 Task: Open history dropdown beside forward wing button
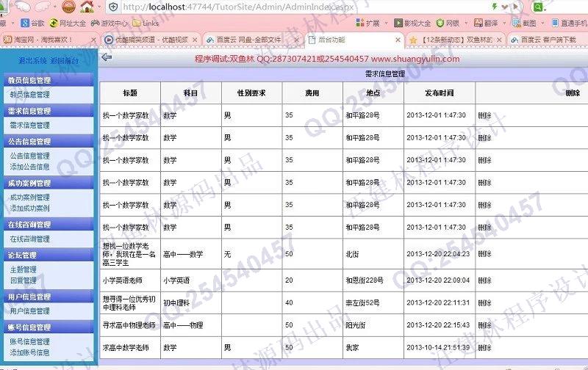click(56, 7)
